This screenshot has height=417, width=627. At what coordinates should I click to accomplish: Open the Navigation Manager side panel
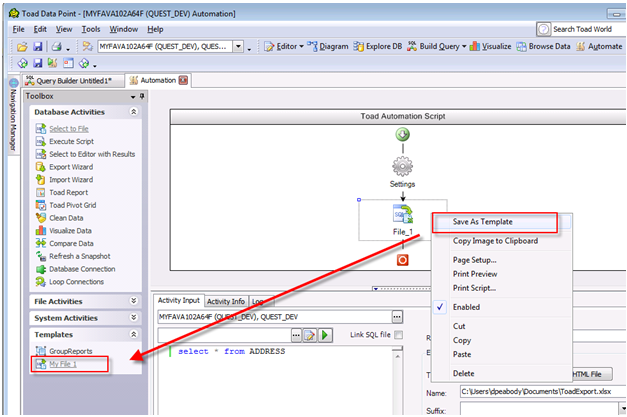(x=13, y=115)
